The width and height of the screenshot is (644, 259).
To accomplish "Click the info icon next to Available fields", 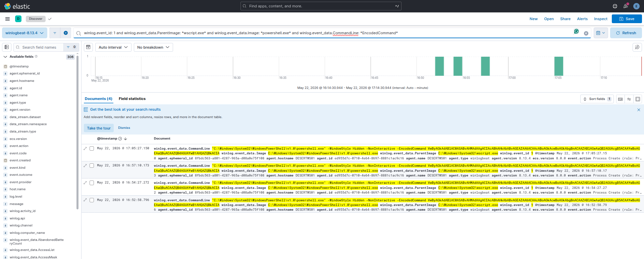I will click(36, 56).
